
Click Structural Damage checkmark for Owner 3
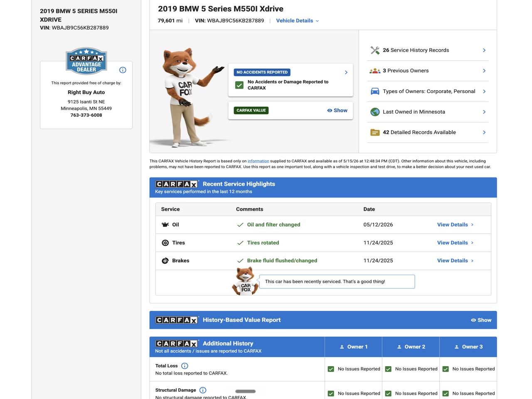446,394
